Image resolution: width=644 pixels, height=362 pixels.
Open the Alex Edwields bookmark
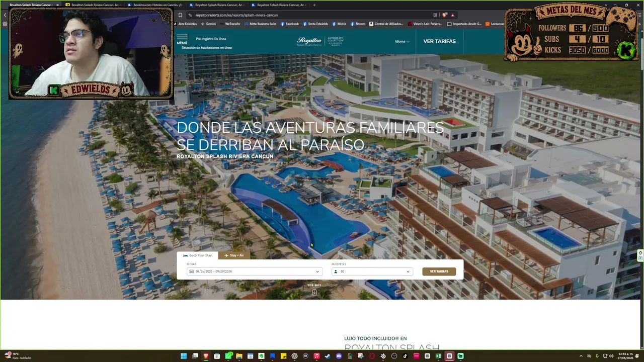pos(185,24)
